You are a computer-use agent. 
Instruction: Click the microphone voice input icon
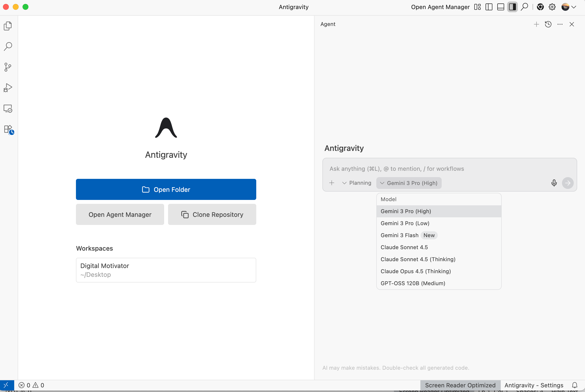[554, 183]
